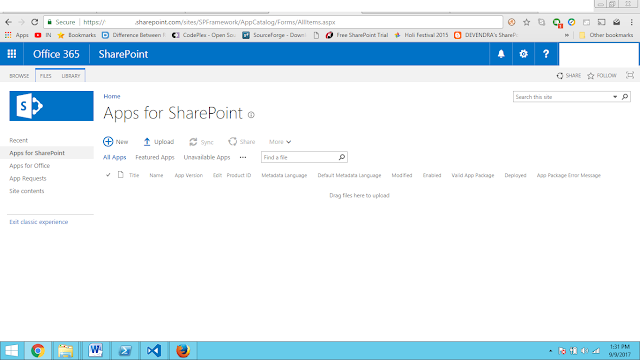Open PowerShell from the taskbar
The height and width of the screenshot is (360, 640).
tap(125, 351)
